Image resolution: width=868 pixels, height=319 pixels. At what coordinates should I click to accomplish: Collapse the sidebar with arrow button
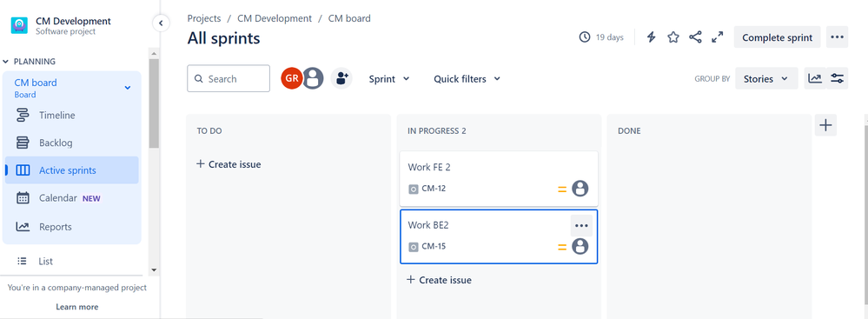pos(161,23)
